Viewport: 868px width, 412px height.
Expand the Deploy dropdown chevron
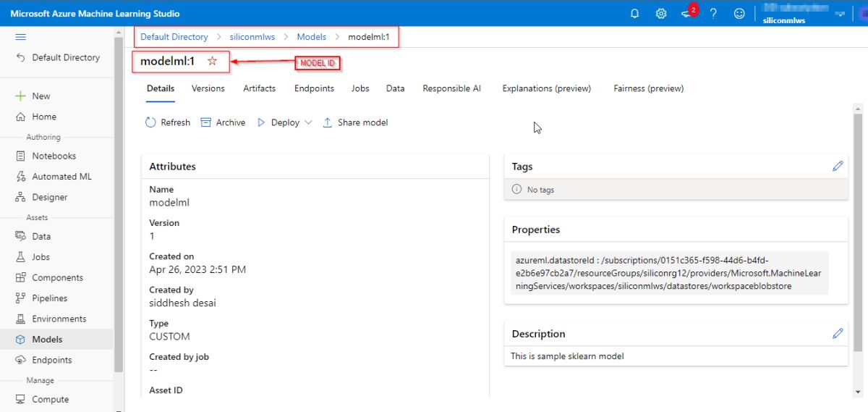[x=308, y=122]
